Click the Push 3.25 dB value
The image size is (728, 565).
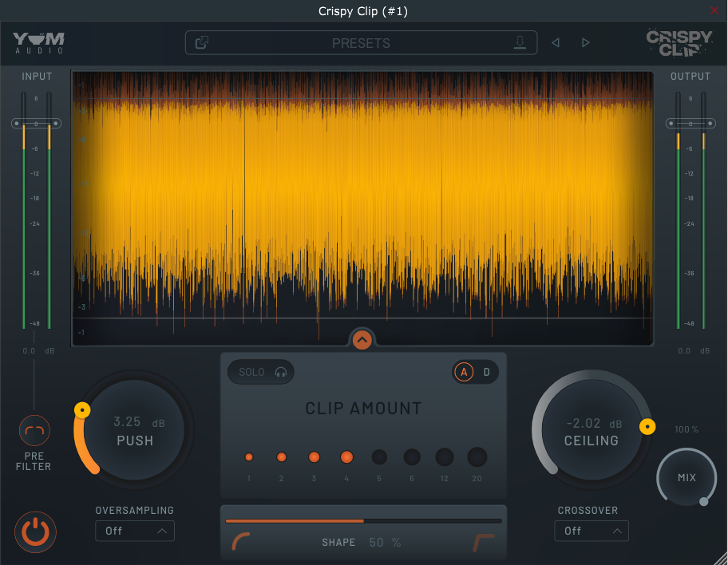coord(139,422)
